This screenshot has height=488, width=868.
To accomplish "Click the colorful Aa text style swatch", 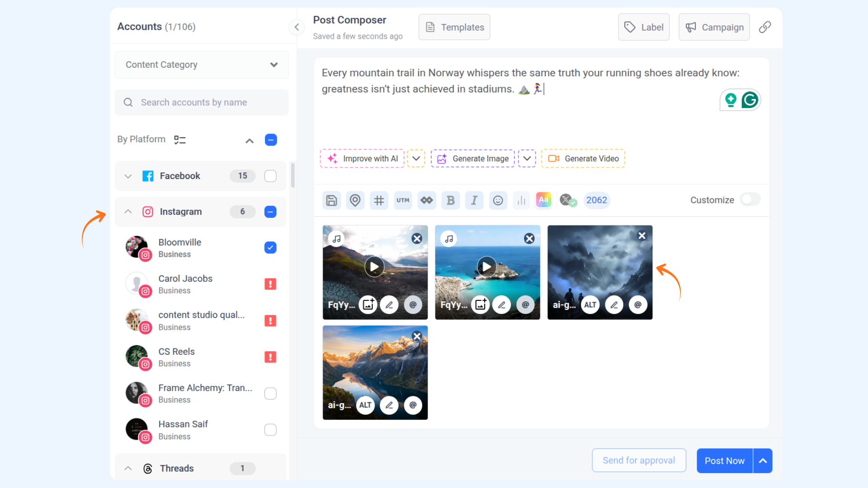I will [x=543, y=200].
